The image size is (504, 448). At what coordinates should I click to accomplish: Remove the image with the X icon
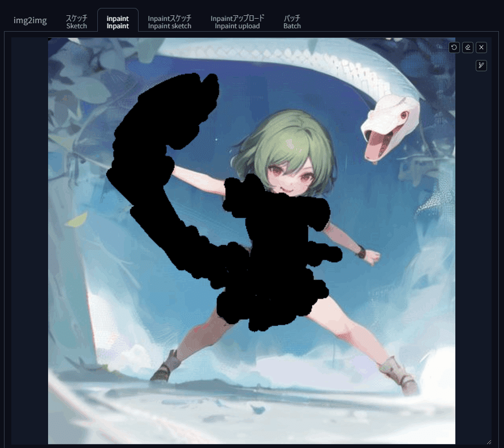click(x=481, y=48)
